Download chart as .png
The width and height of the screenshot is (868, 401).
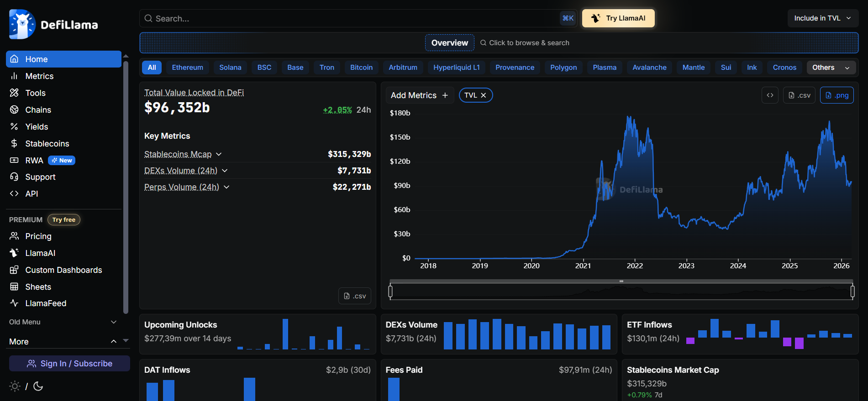click(837, 95)
